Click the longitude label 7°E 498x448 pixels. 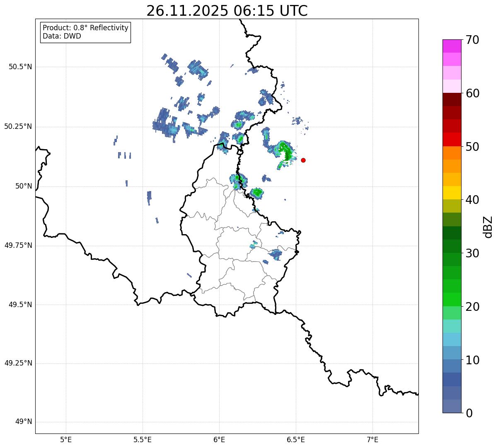click(x=373, y=440)
